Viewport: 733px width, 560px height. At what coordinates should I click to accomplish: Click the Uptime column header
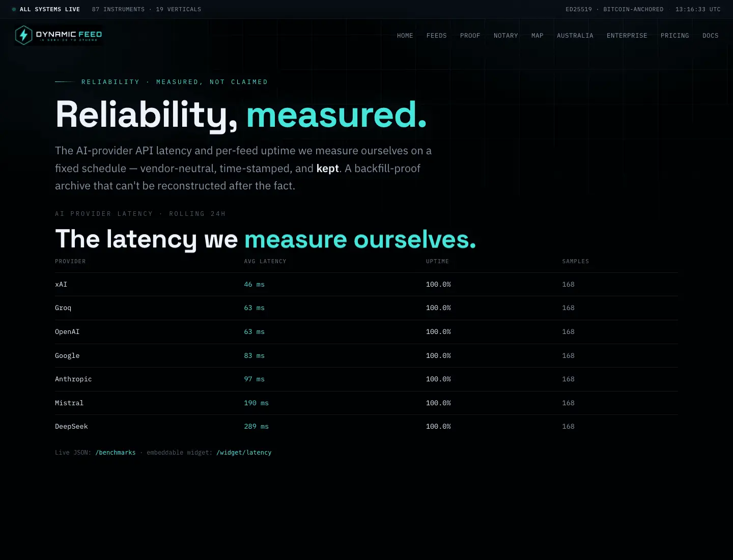click(437, 262)
